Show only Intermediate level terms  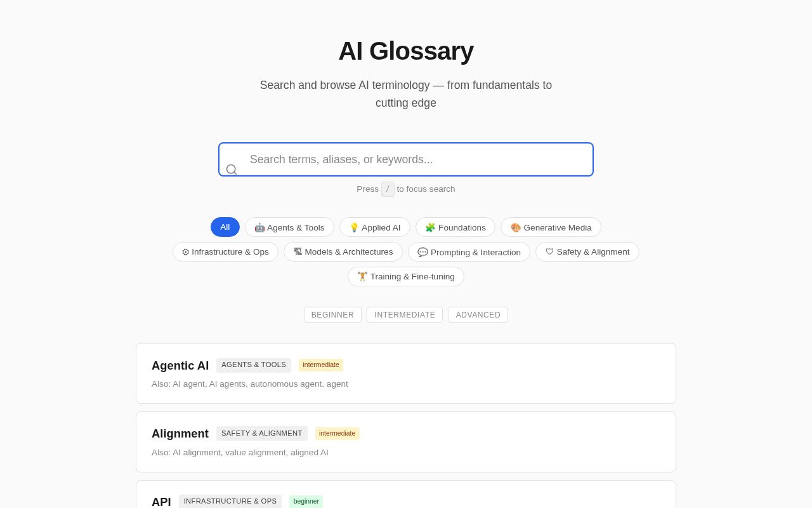click(405, 315)
